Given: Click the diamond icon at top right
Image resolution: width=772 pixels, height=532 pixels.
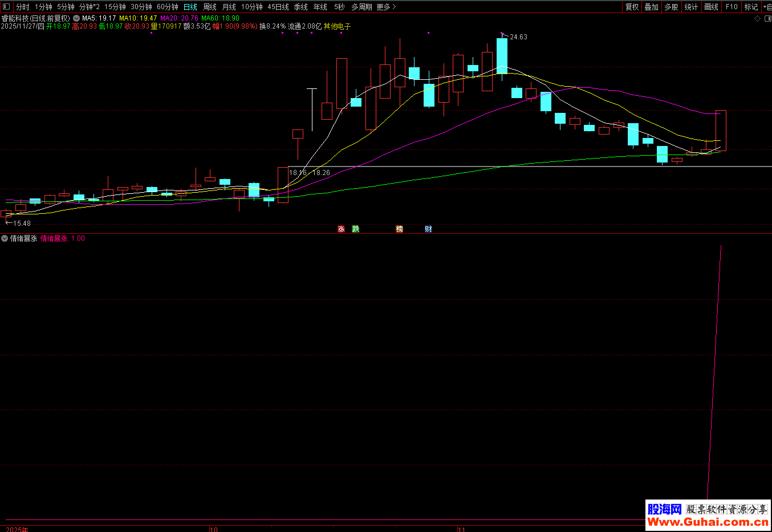Looking at the screenshot, I should [758, 18].
